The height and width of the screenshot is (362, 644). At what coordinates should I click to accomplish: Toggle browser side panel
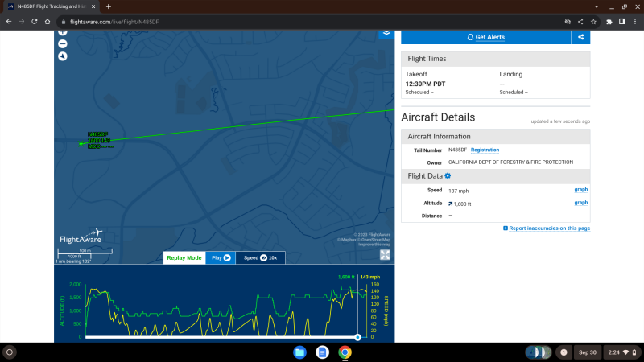621,22
